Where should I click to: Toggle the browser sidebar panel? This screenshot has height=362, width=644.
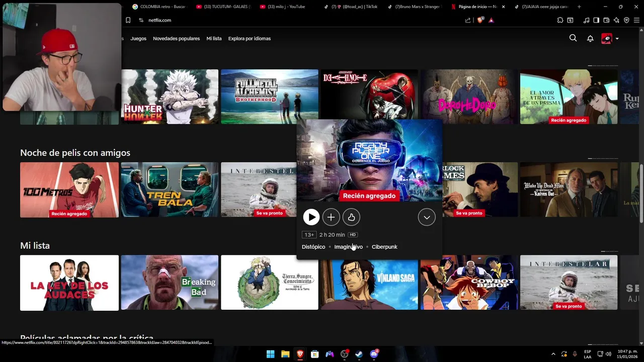(596, 20)
